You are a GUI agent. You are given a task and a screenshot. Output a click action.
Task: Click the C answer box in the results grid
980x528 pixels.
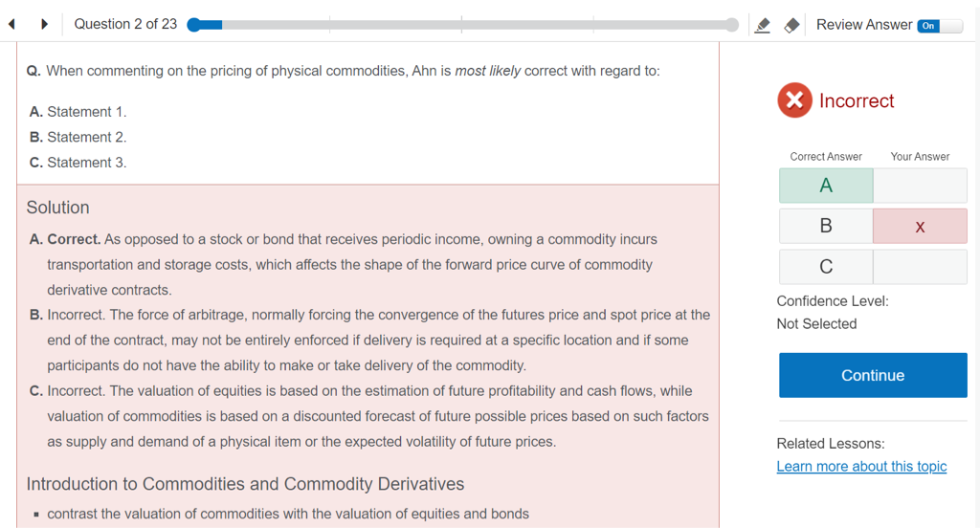coord(826,267)
